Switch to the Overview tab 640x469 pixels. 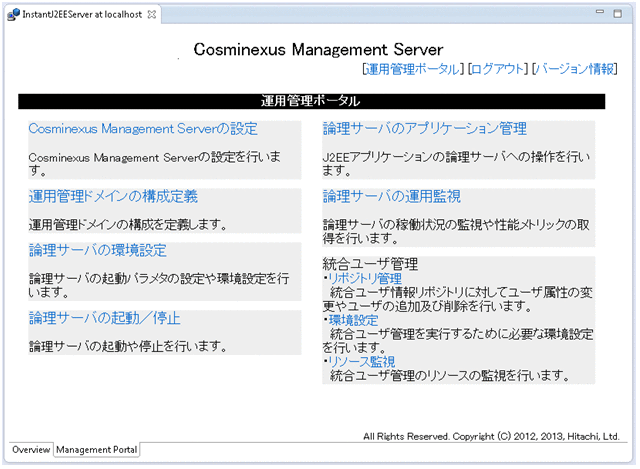(30, 450)
